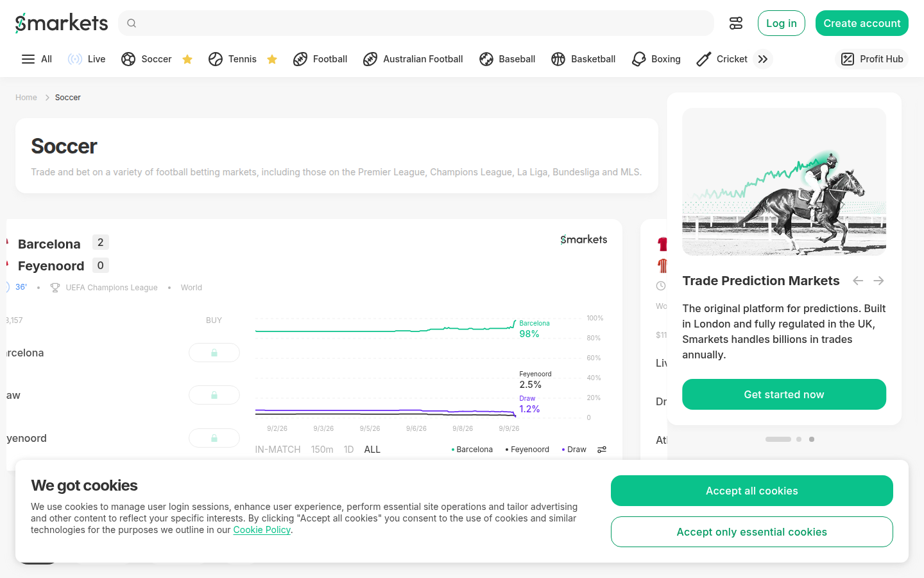
Task: Open the Cookie Policy link
Action: [x=262, y=530]
